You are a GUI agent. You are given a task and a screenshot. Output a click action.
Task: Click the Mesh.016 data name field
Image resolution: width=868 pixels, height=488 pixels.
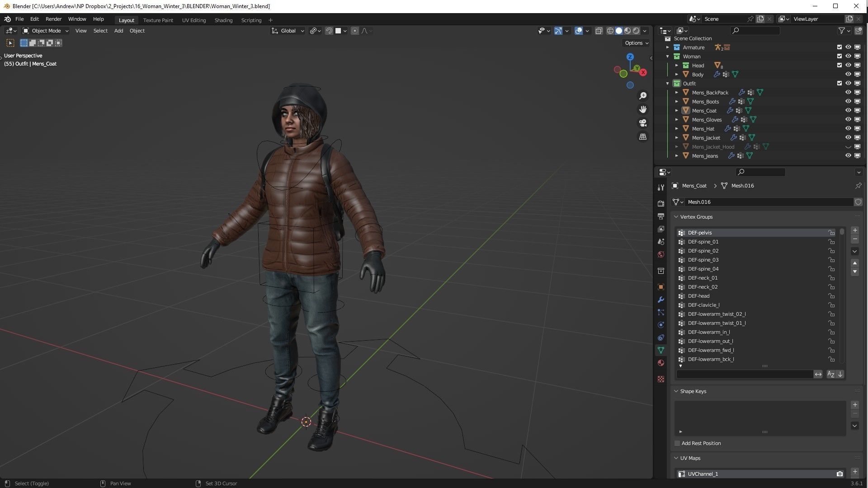[769, 202]
